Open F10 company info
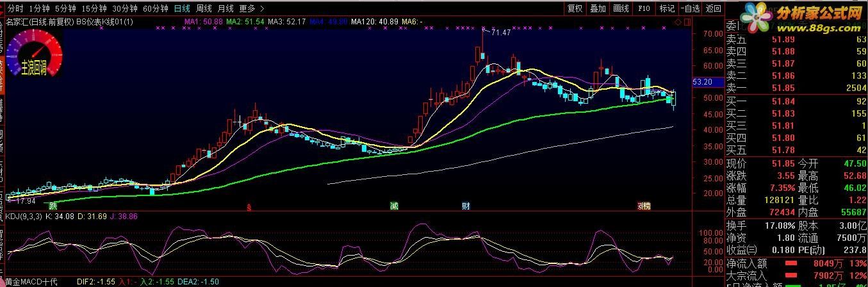 [x=644, y=8]
